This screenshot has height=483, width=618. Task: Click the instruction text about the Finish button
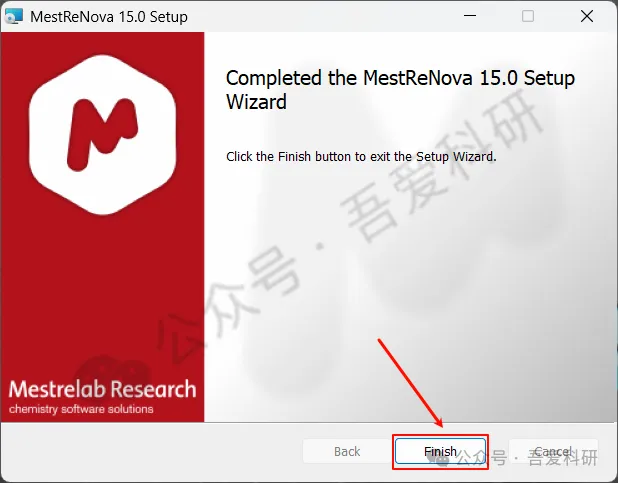pos(361,157)
